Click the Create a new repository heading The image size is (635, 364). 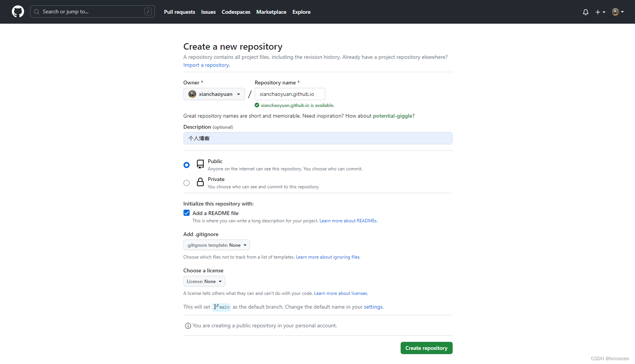coord(233,47)
